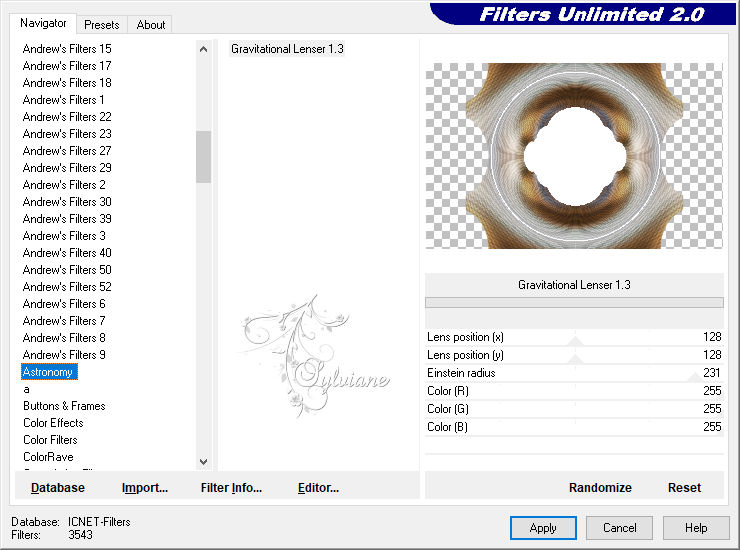Reset the filter parameters

coord(684,488)
